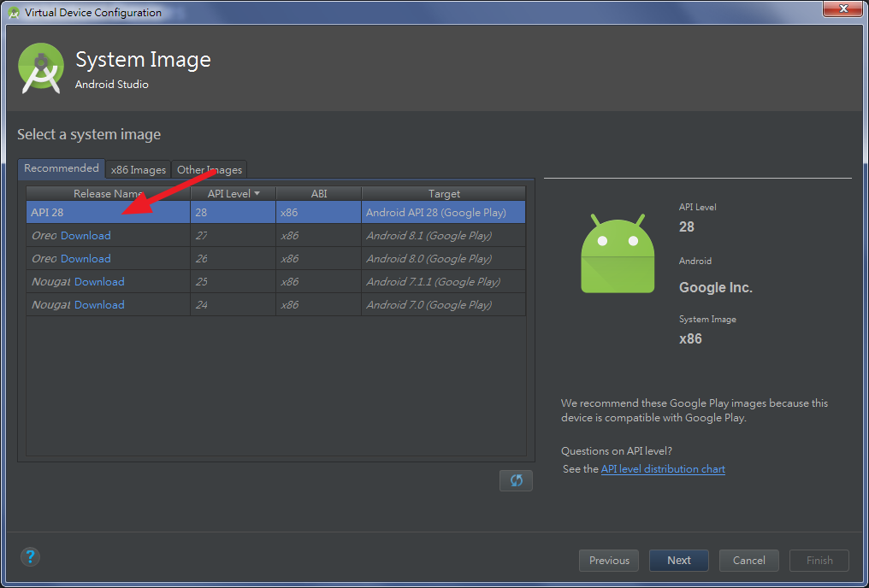This screenshot has height=588, width=869.
Task: Download the Oreo API 27 image
Action: [86, 235]
